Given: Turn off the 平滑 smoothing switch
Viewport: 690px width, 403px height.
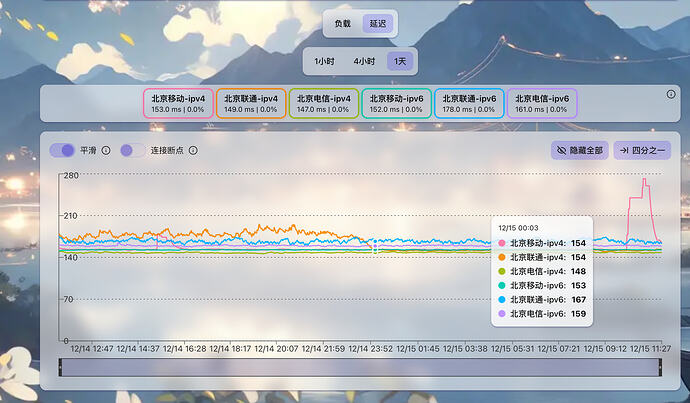Looking at the screenshot, I should (x=62, y=150).
